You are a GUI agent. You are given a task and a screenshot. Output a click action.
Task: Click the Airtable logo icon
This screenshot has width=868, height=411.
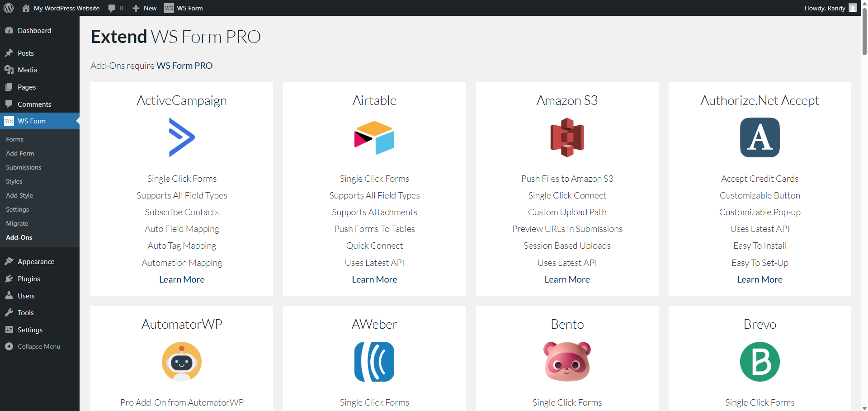coord(374,137)
